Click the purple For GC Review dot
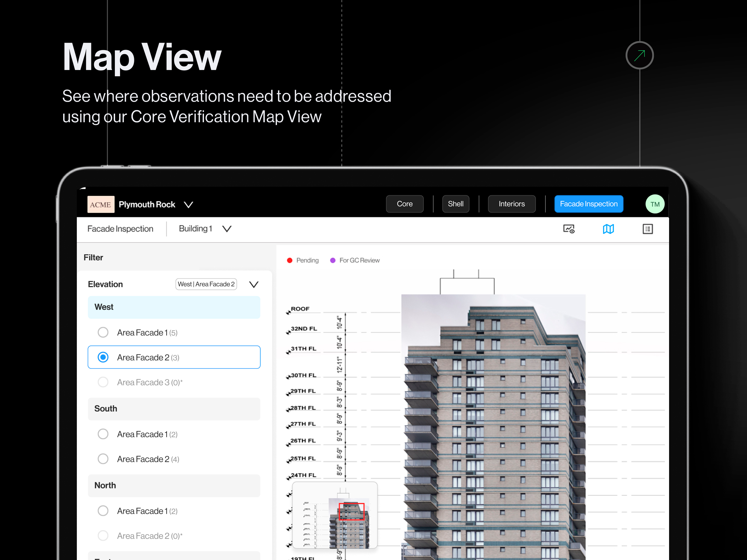This screenshot has width=747, height=560. [x=333, y=260]
